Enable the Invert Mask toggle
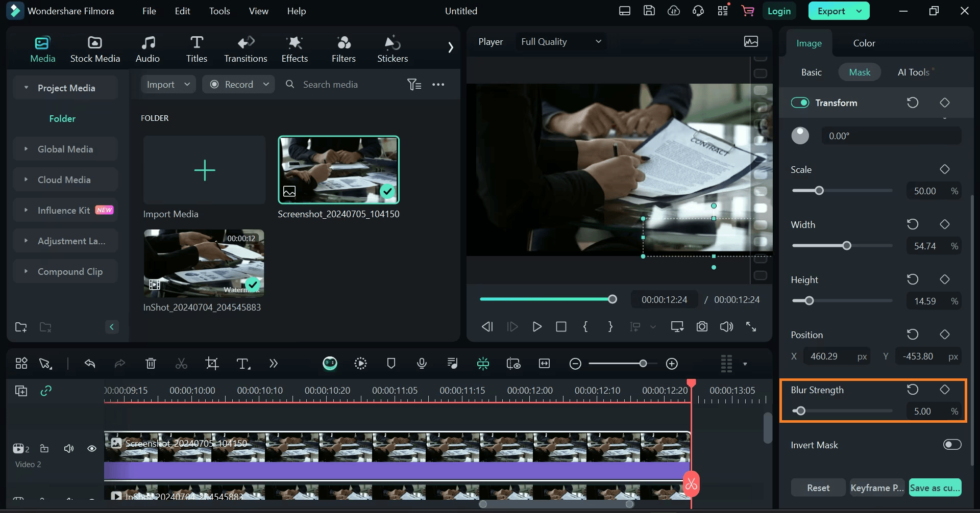The image size is (980, 513). 952,445
